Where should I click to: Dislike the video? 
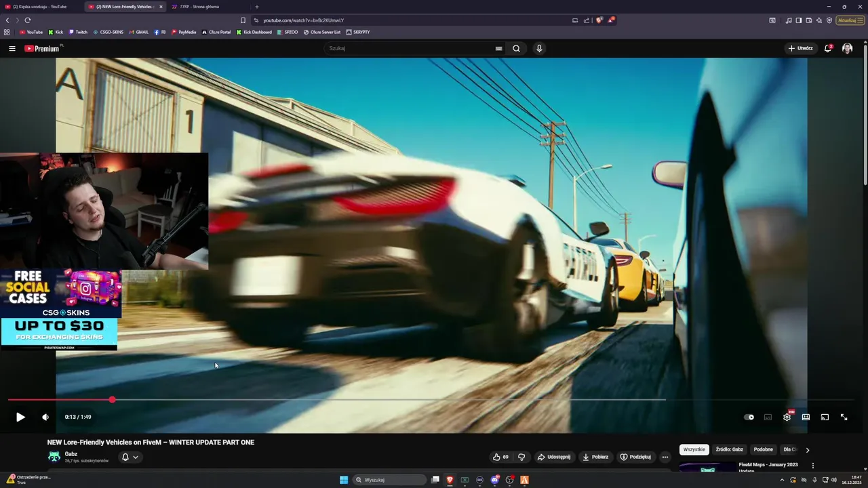click(521, 457)
